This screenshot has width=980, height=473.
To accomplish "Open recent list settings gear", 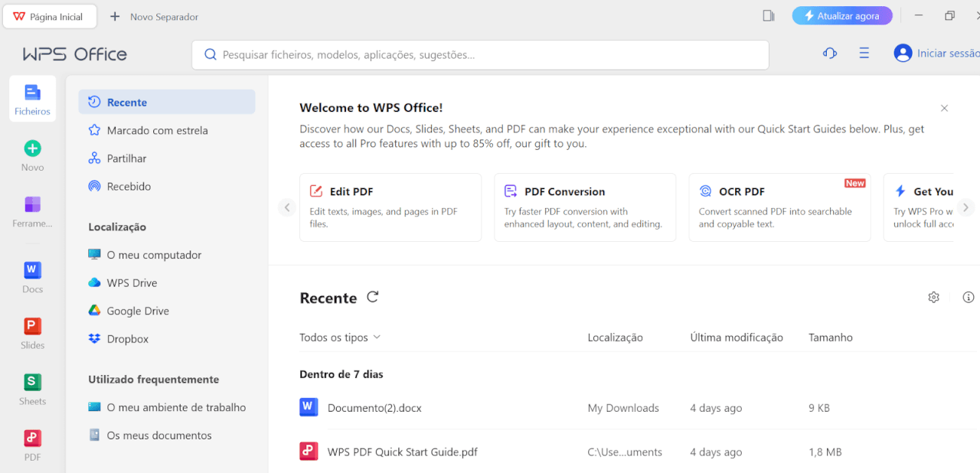I will 933,297.
